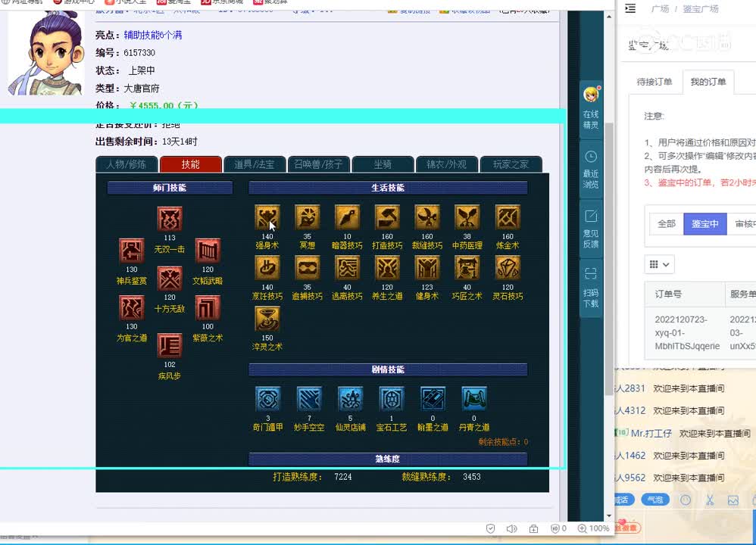Click the 翰墨之道 story skill icon
This screenshot has height=545, width=756.
coord(433,399)
